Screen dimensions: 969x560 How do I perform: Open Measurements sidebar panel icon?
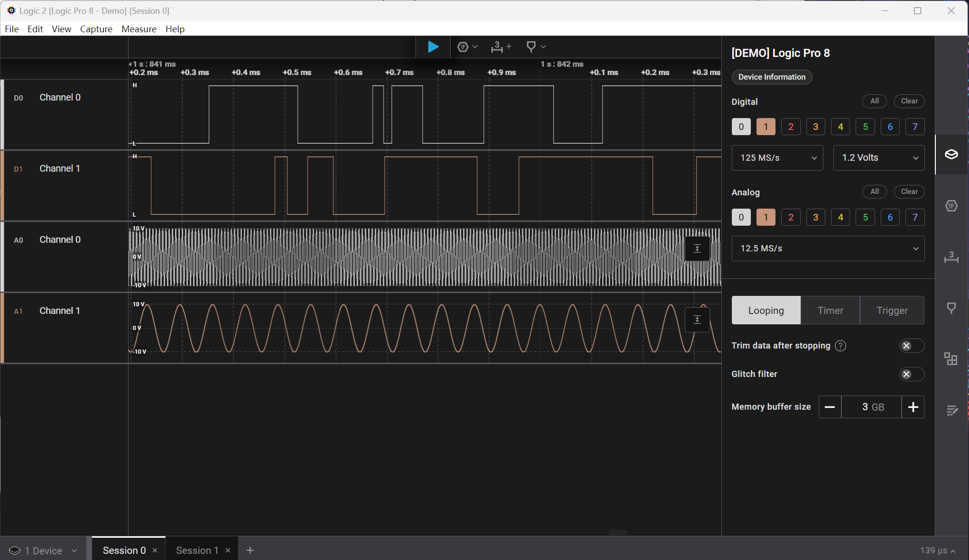tap(951, 257)
